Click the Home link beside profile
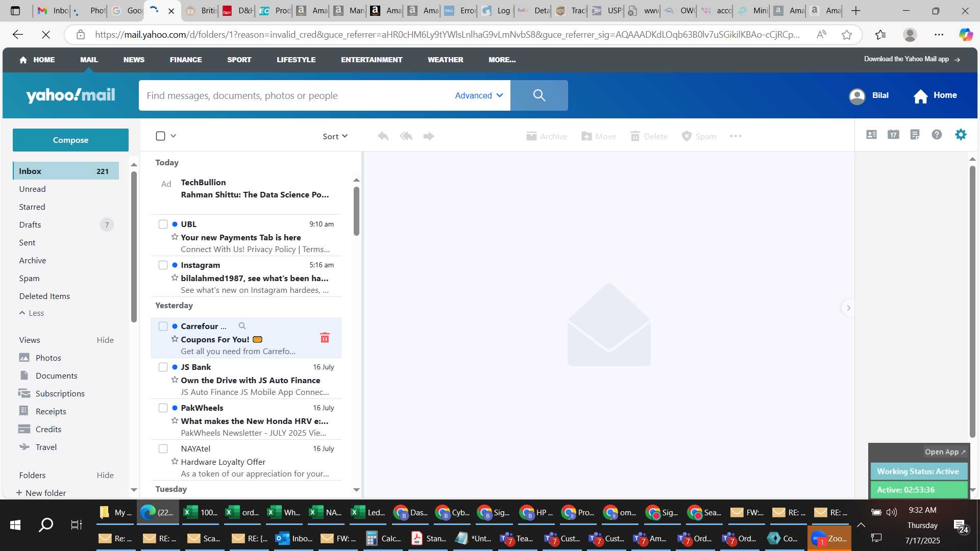 pos(935,95)
